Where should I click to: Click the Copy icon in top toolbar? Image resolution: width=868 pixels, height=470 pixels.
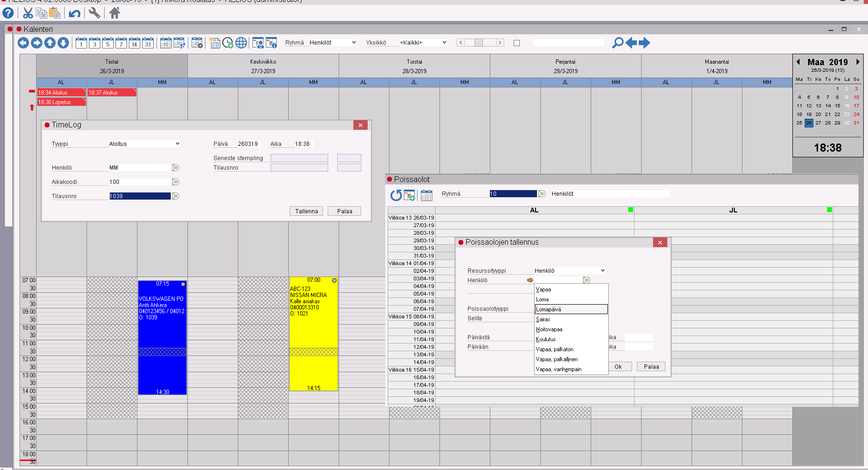coord(41,13)
